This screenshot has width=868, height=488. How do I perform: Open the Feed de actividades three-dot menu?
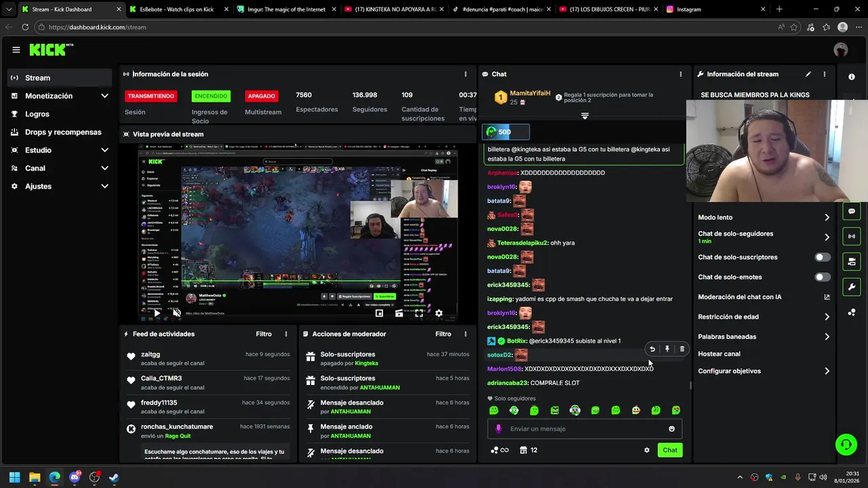point(286,334)
